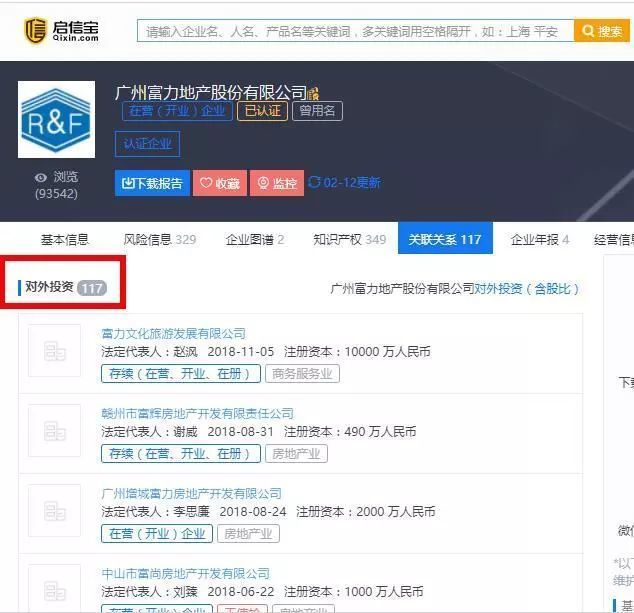
Task: Open 对外投资（含股比）link
Action: [526, 288]
